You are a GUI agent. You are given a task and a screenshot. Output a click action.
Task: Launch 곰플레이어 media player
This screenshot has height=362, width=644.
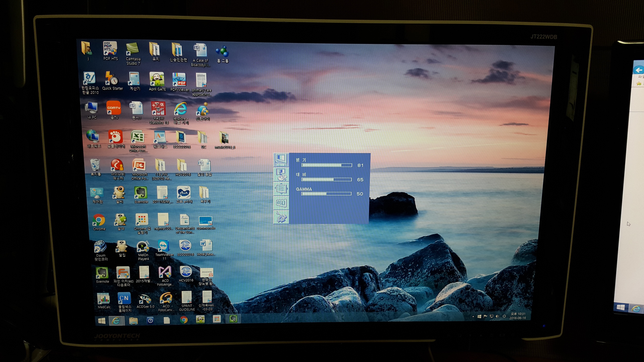coord(116,139)
